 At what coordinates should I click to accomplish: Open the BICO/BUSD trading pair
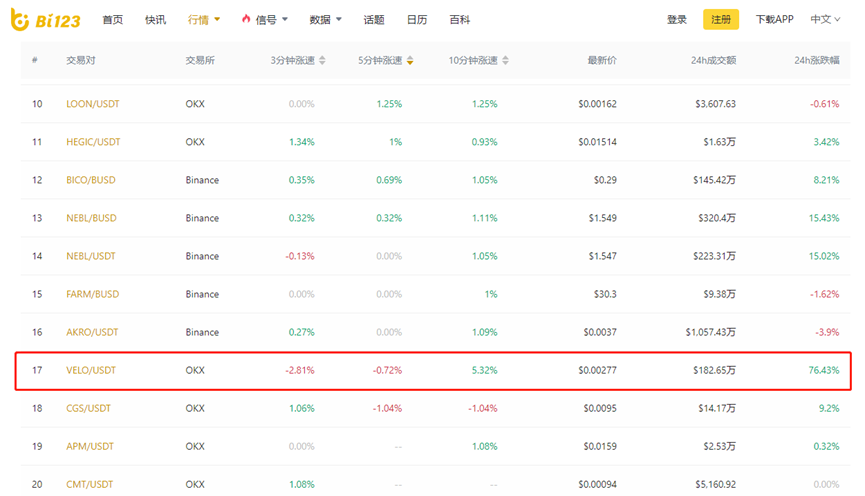(x=92, y=180)
